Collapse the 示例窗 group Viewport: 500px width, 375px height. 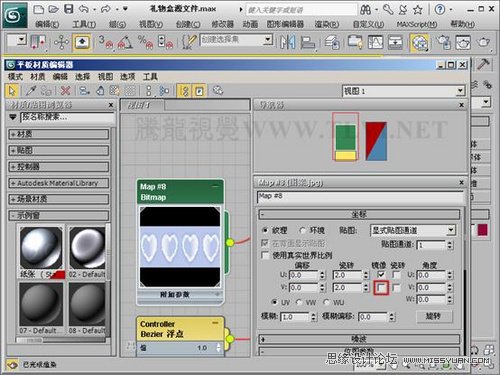coord(59,215)
